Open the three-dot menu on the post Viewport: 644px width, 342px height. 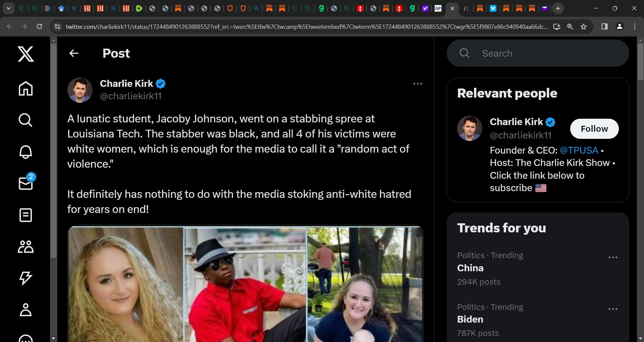pos(418,84)
